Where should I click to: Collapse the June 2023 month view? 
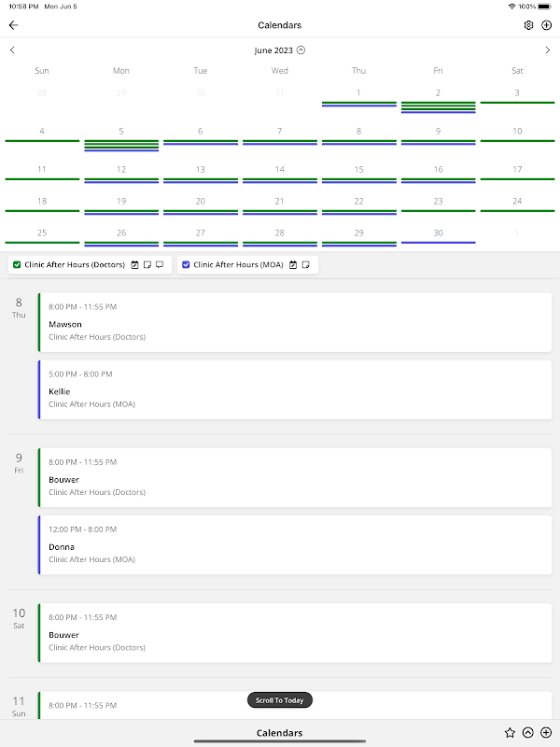(x=301, y=50)
